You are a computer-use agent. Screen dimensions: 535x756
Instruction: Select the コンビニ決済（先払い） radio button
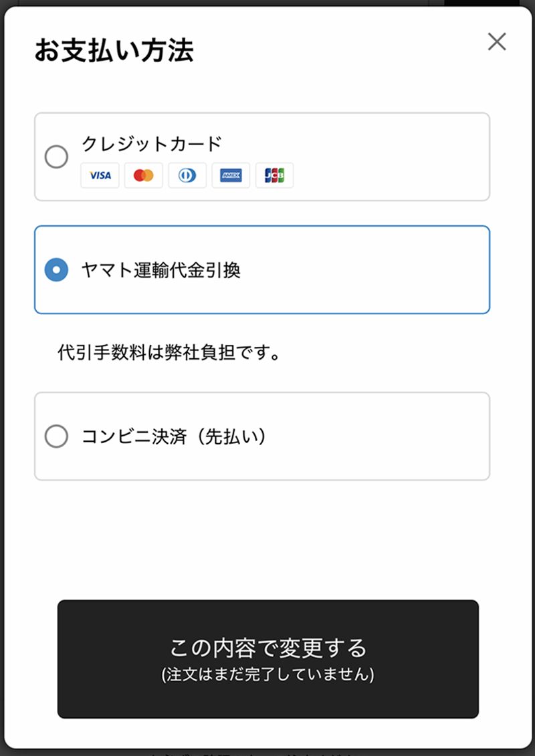(56, 436)
